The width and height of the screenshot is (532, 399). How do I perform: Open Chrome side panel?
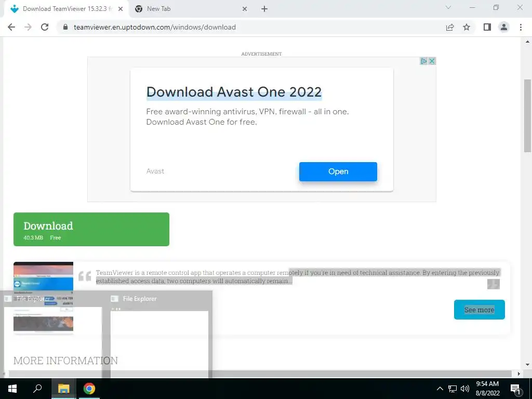click(487, 27)
